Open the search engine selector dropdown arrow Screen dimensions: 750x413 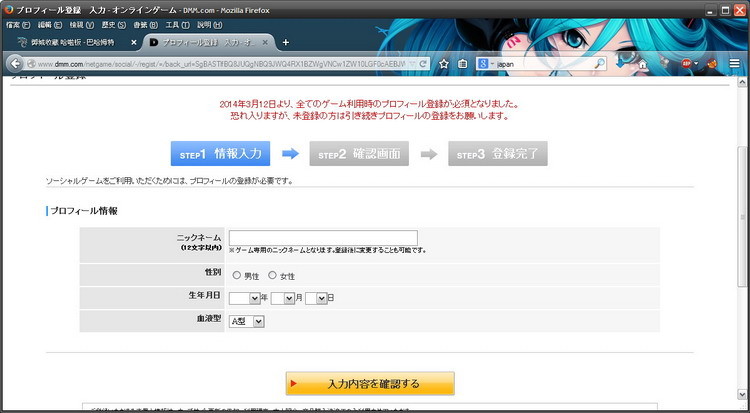click(492, 64)
